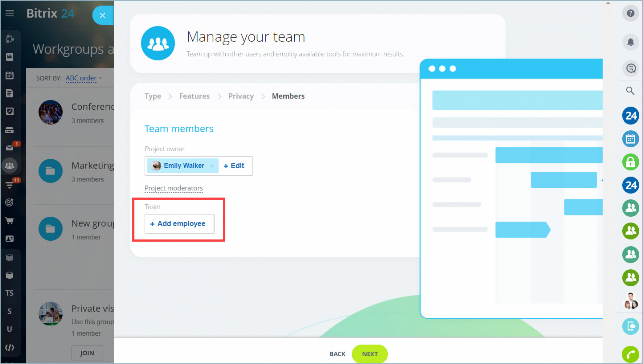Open the Private group avatar photo

click(51, 314)
